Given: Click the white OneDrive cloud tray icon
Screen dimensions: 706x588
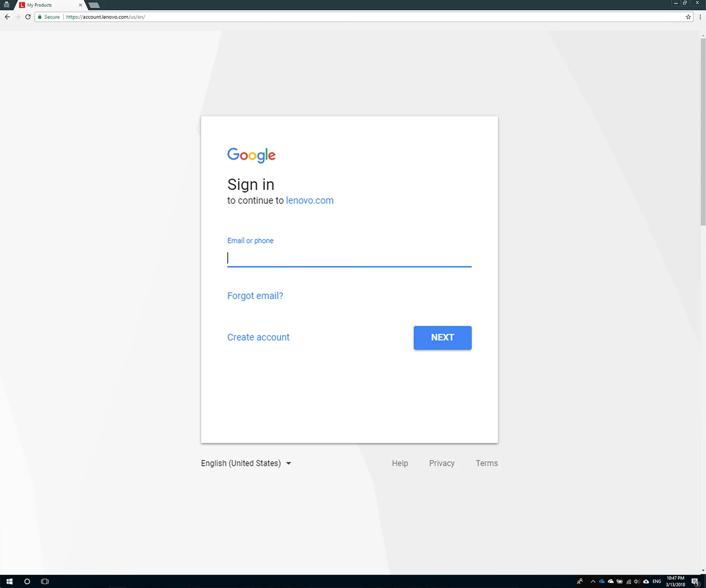Looking at the screenshot, I should coord(611,581).
